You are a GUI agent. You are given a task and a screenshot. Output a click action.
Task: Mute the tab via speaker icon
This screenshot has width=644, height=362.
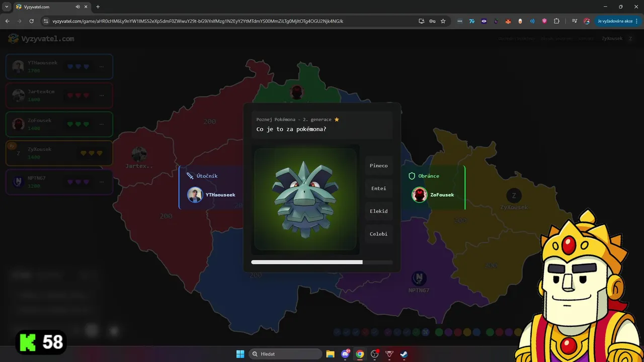[78, 7]
